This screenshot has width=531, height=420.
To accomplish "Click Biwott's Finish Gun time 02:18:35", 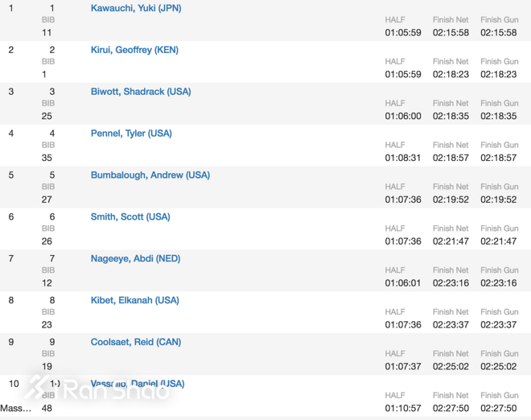I will [499, 117].
